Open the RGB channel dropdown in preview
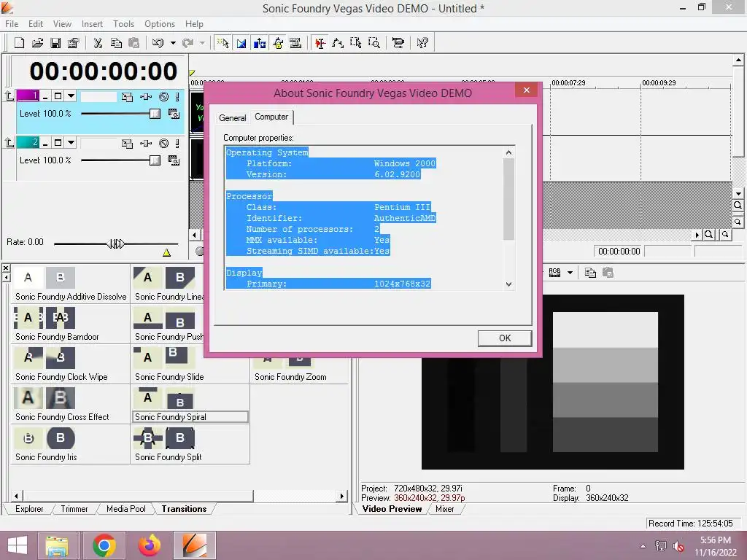 point(570,273)
